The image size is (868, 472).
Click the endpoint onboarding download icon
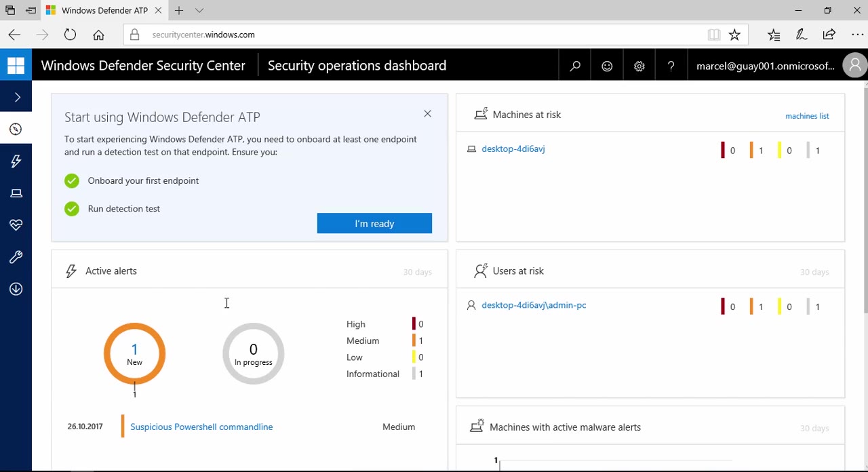point(16,288)
